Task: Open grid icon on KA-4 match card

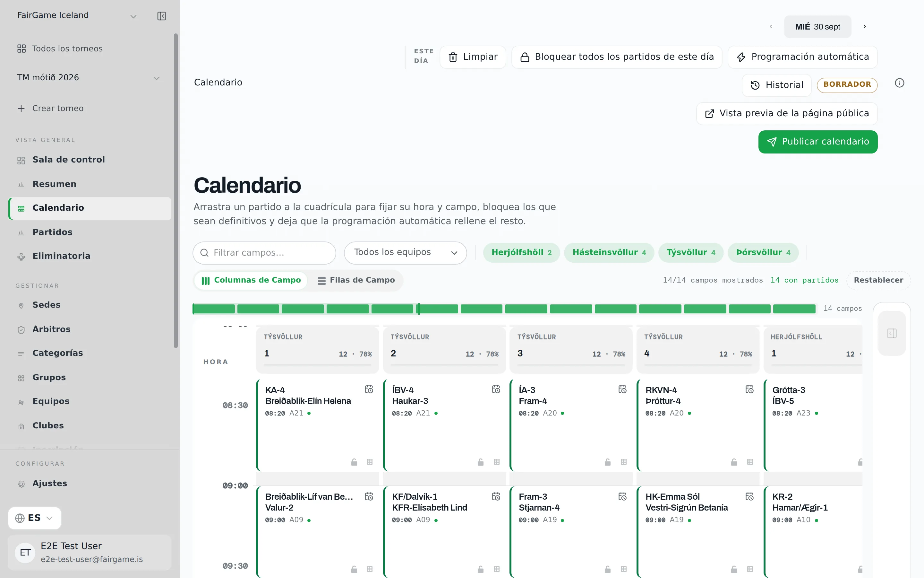Action: coord(370,462)
